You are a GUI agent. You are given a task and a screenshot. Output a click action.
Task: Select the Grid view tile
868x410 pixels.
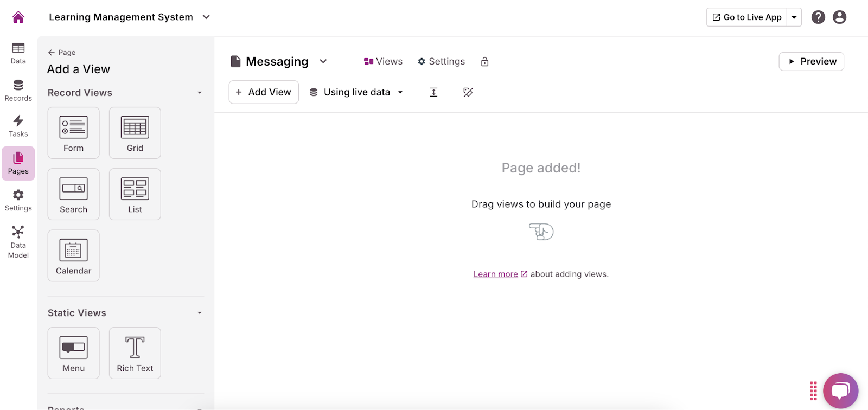tap(135, 133)
